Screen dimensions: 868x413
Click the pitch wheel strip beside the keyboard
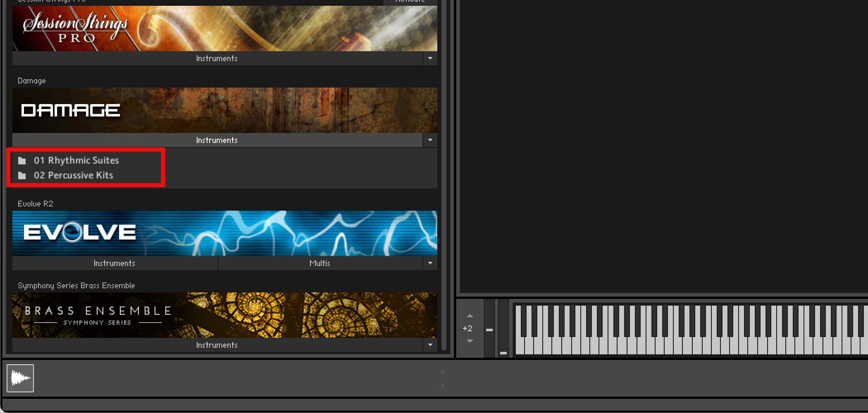pyautogui.click(x=489, y=328)
